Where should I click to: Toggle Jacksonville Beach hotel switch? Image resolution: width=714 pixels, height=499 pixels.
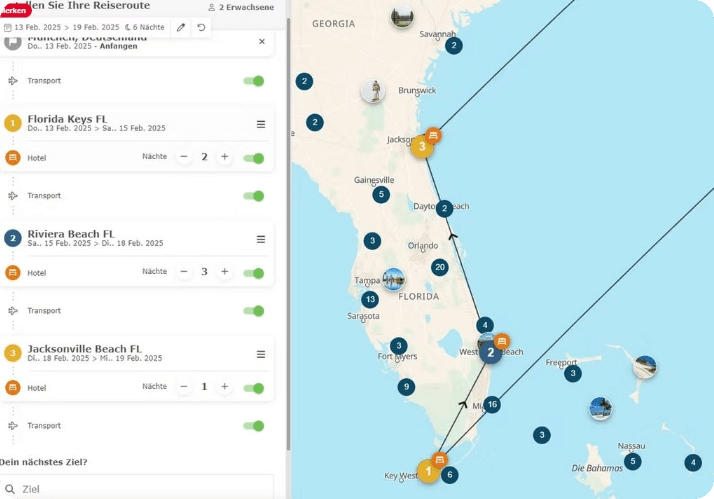pos(254,387)
